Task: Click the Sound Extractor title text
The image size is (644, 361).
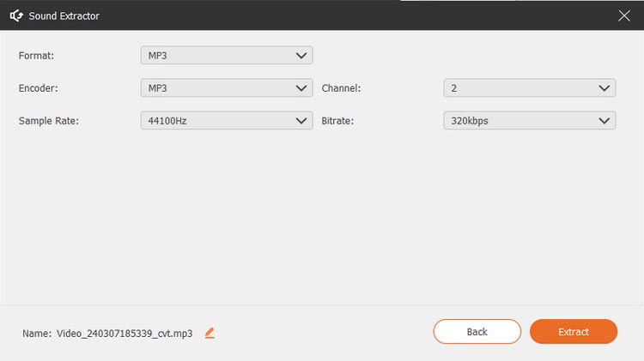Action: [x=64, y=16]
